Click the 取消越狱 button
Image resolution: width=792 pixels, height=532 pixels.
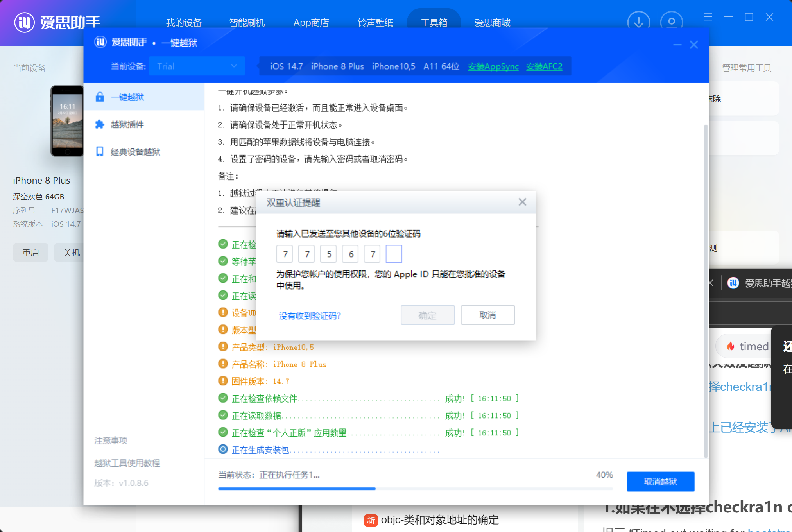coord(660,482)
